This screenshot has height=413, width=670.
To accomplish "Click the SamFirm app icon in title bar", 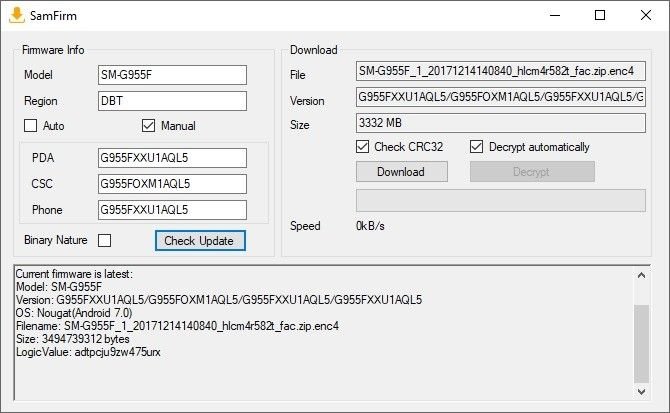I will pos(17,15).
